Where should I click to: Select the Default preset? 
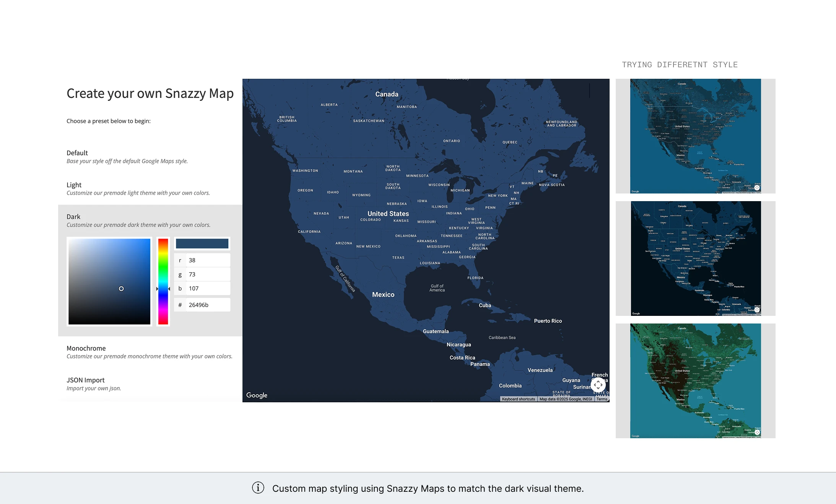point(77,153)
